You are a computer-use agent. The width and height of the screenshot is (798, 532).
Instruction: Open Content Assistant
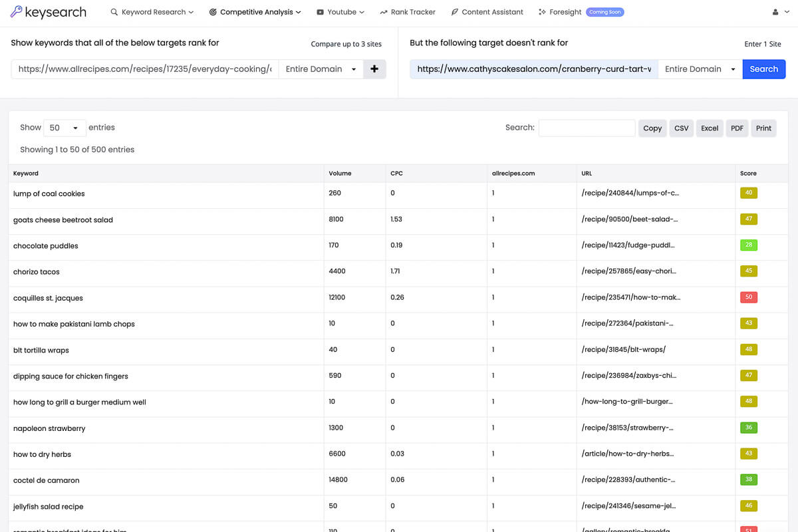click(487, 12)
